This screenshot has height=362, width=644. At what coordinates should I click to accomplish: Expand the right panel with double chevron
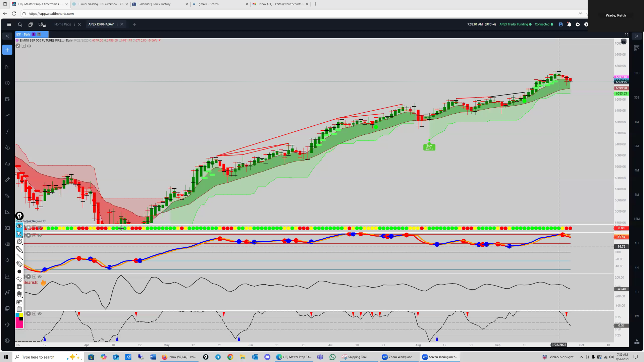[x=636, y=36]
